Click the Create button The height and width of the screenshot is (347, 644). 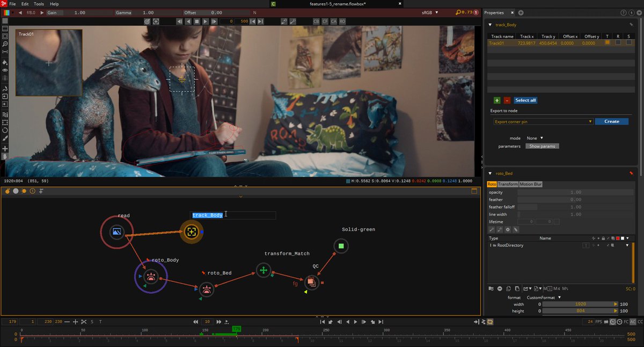pyautogui.click(x=612, y=121)
